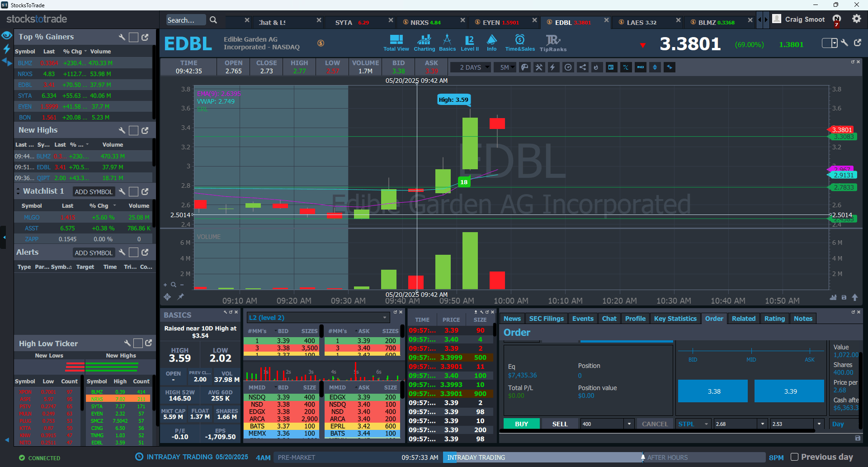This screenshot has height=467, width=868.
Task: Open the Level II tool
Action: (x=470, y=43)
